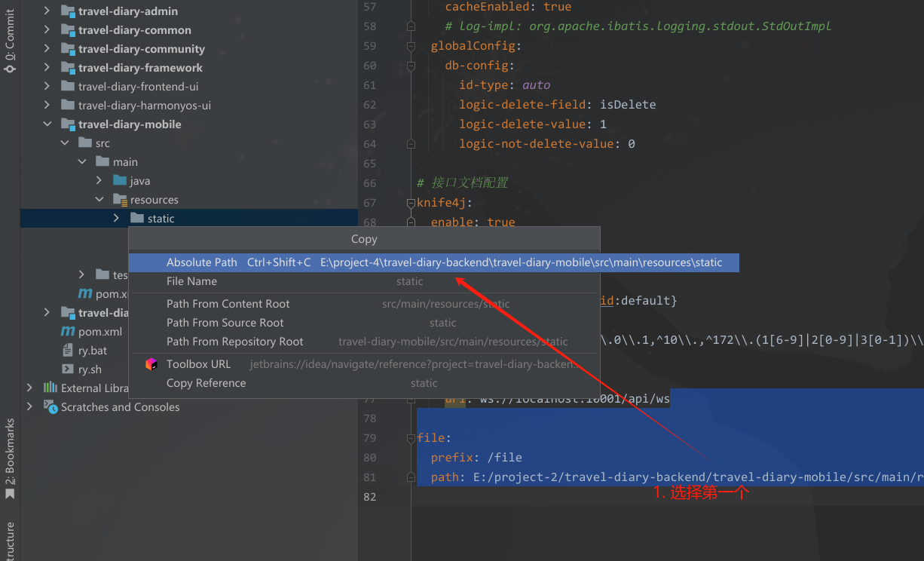Screen dimensions: 924x561
Task: Click the travel-diary-mobile module folder icon
Action: coord(68,124)
